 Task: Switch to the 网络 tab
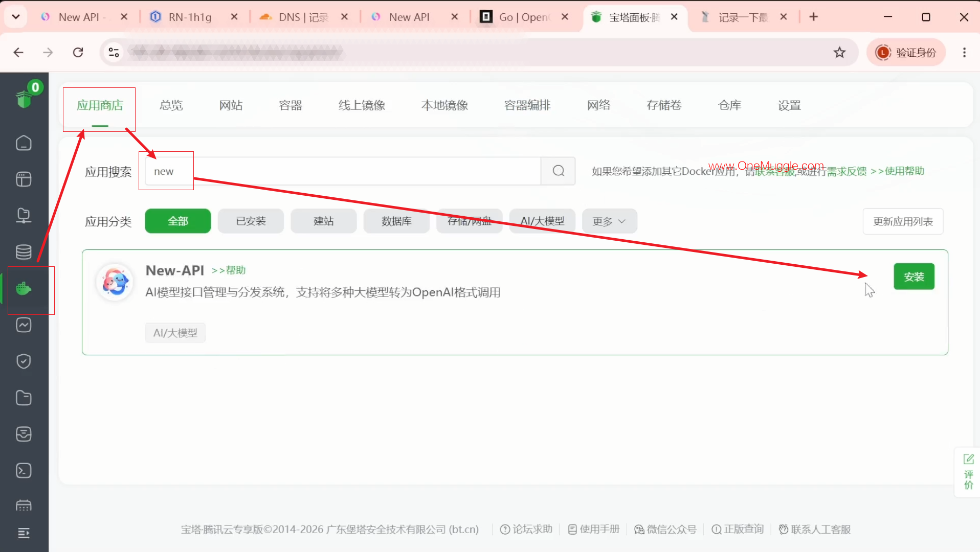(x=598, y=105)
